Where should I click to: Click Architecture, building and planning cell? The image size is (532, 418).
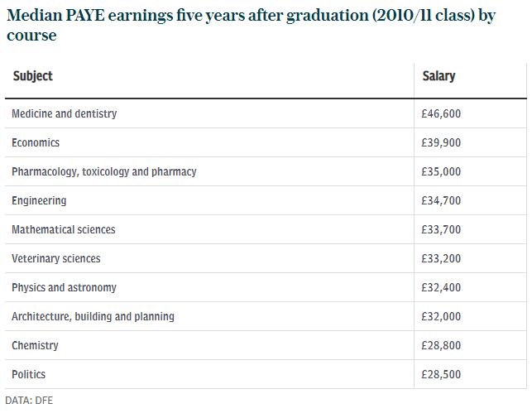click(93, 316)
